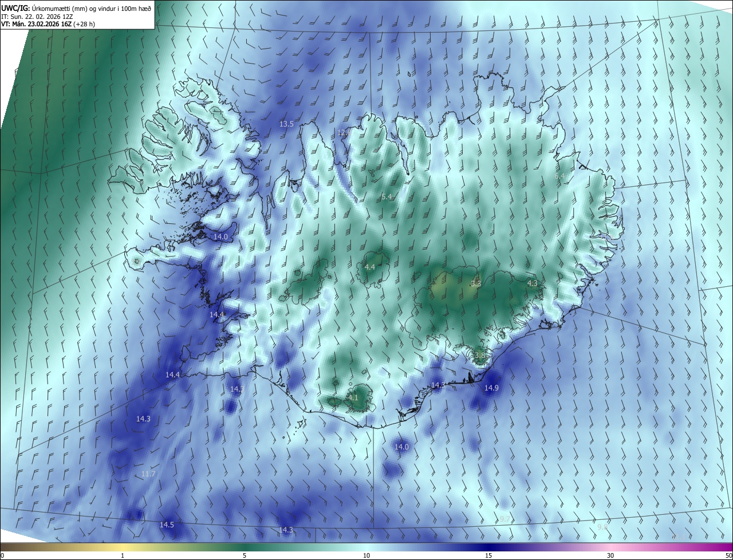Click the 30 tick on the color scale
Screen dimensions: 733x560
tap(610, 555)
